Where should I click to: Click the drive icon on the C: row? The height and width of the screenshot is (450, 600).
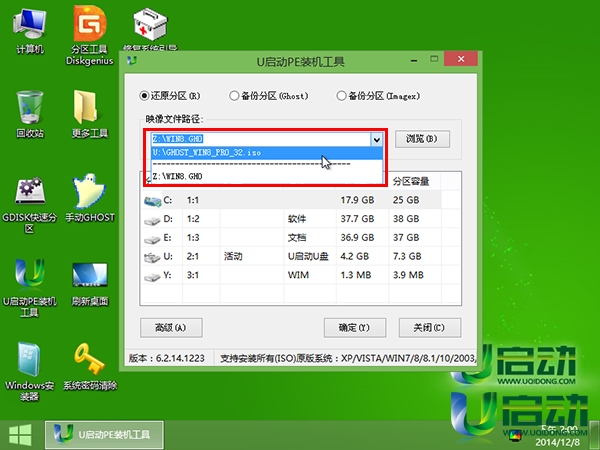[152, 201]
